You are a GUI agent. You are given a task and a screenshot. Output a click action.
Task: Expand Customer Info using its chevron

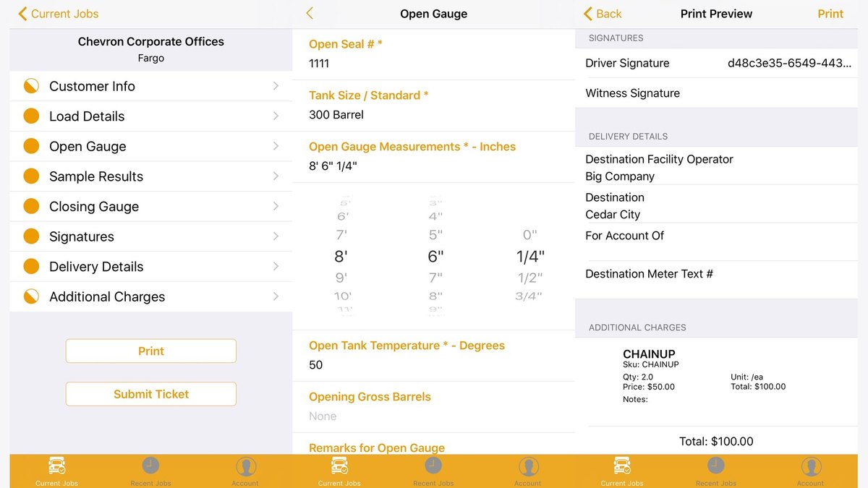pos(276,86)
